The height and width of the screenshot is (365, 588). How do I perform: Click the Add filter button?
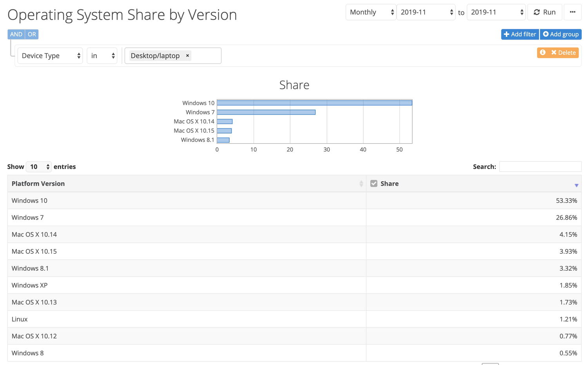[x=520, y=34]
